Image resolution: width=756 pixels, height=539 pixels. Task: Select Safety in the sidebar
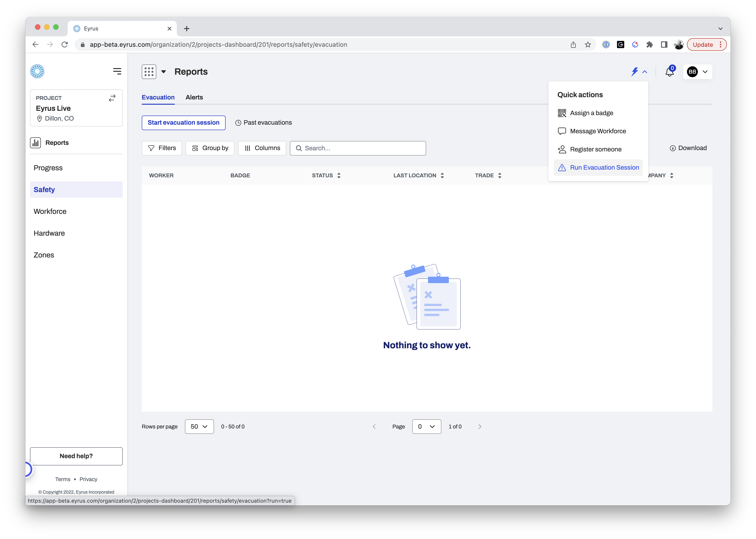click(76, 190)
